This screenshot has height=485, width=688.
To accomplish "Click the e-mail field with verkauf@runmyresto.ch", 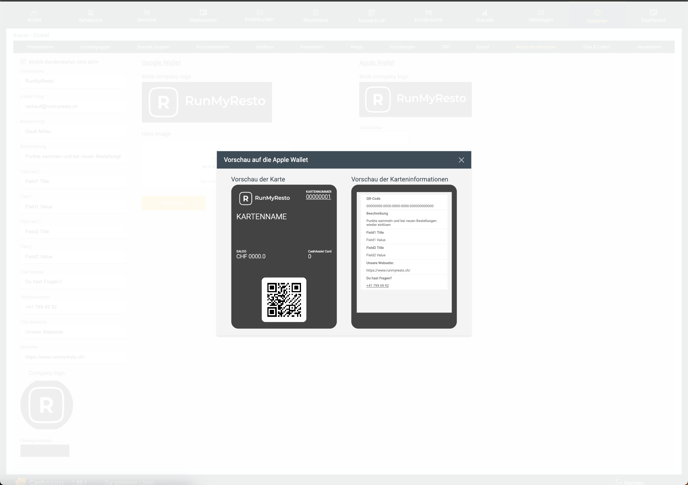I will click(x=73, y=106).
